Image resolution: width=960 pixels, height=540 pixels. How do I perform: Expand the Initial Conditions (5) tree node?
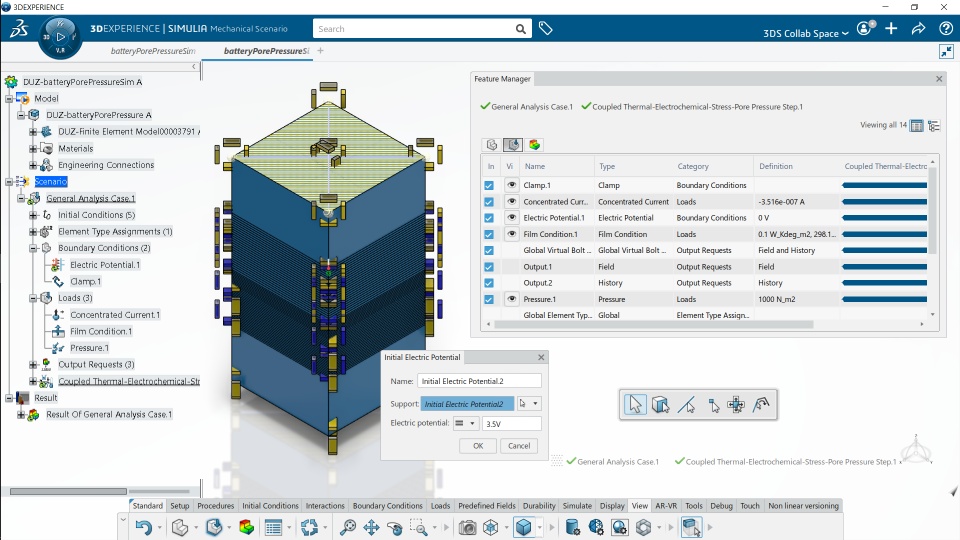pyautogui.click(x=33, y=215)
